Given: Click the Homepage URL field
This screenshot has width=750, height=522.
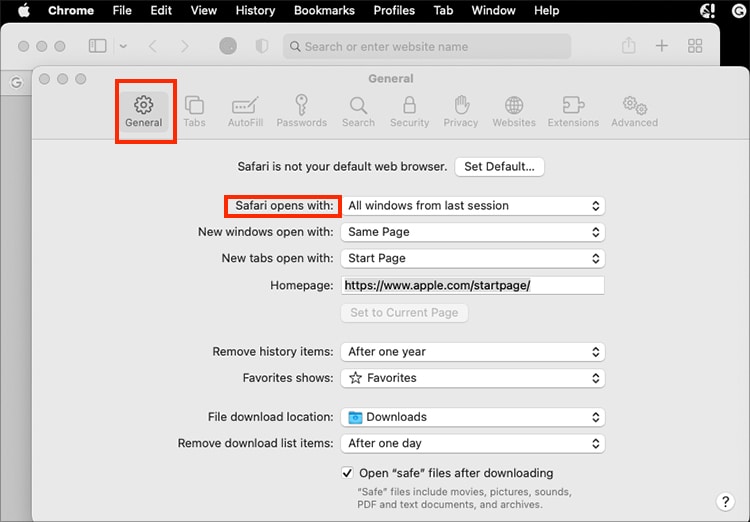Looking at the screenshot, I should (473, 285).
